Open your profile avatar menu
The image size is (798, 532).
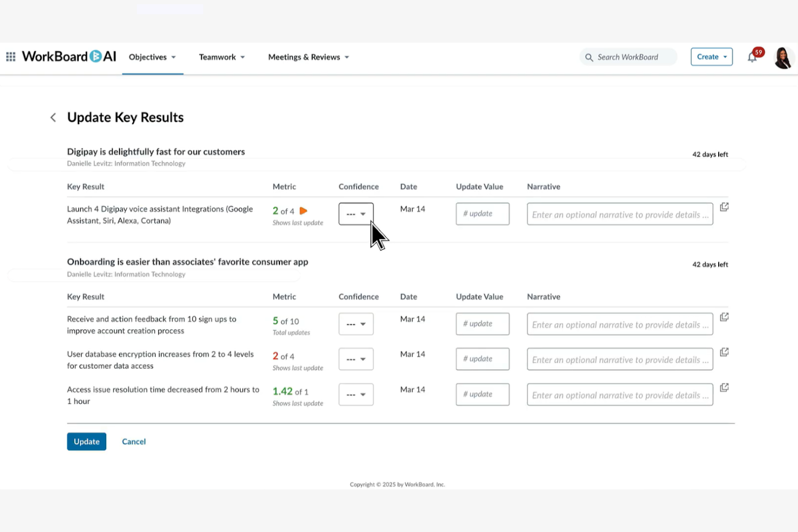tap(783, 57)
